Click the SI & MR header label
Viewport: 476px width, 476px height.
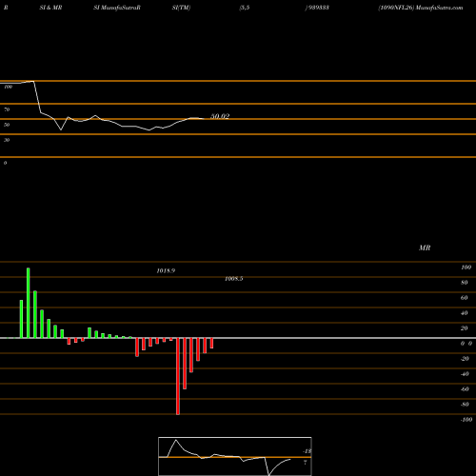click(x=50, y=8)
